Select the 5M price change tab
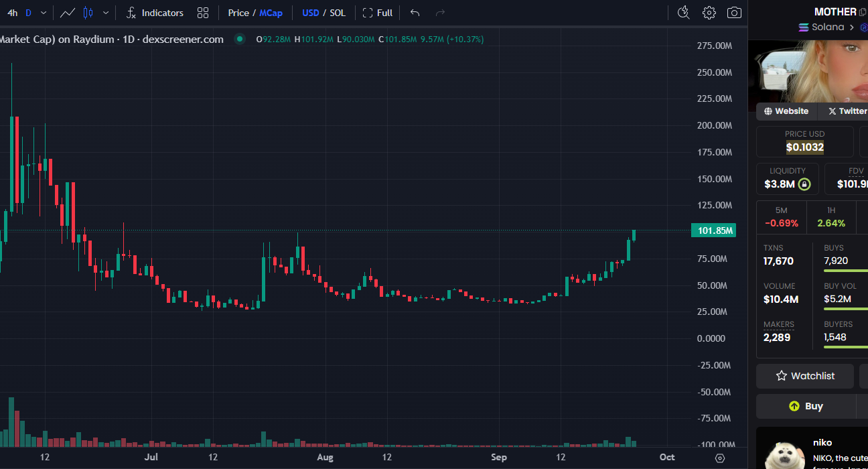Screen dimensions: 868x469 [781, 217]
